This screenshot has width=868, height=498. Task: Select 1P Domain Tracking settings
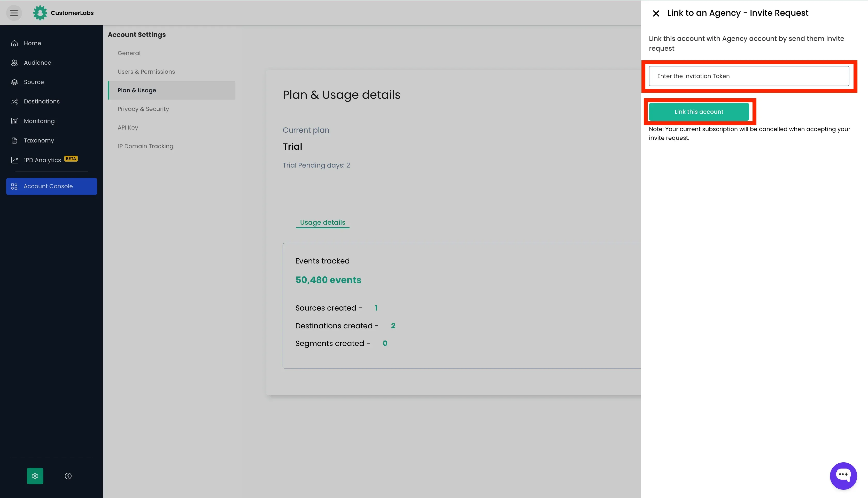[x=145, y=146]
